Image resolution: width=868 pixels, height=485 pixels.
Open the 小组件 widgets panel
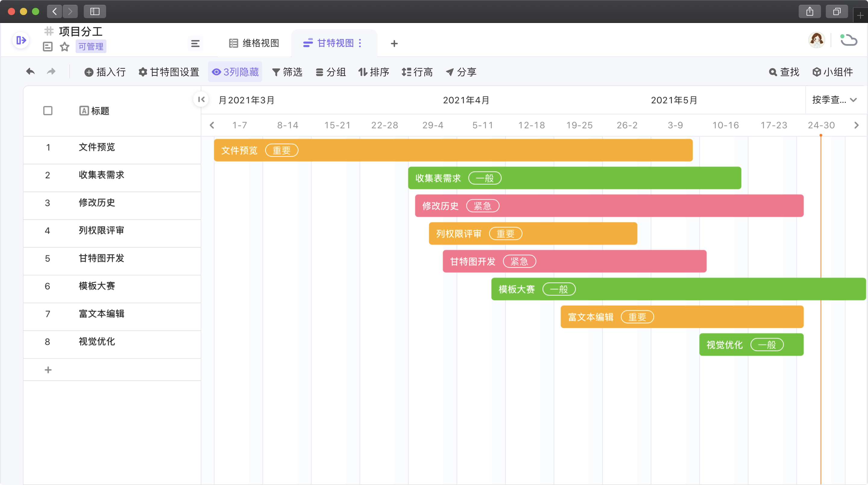[833, 72]
